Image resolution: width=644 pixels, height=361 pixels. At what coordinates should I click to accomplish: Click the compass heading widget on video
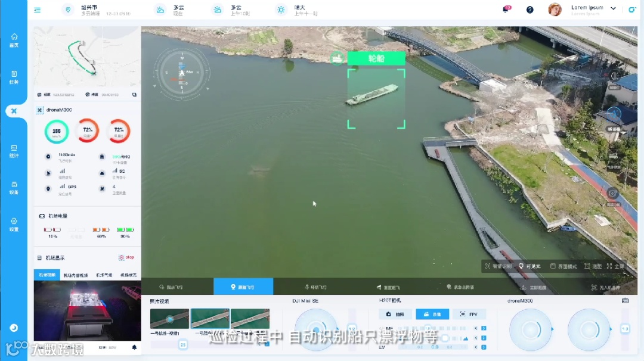coord(182,74)
